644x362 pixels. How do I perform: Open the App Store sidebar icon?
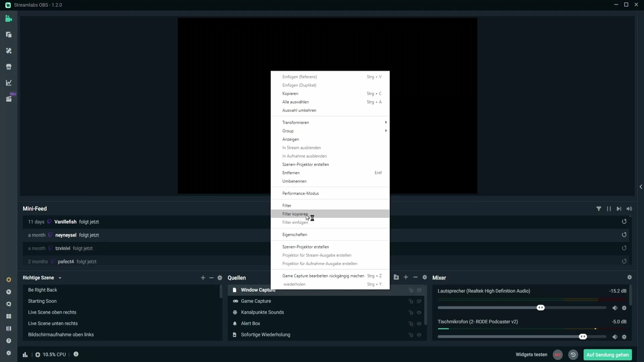coord(9,67)
